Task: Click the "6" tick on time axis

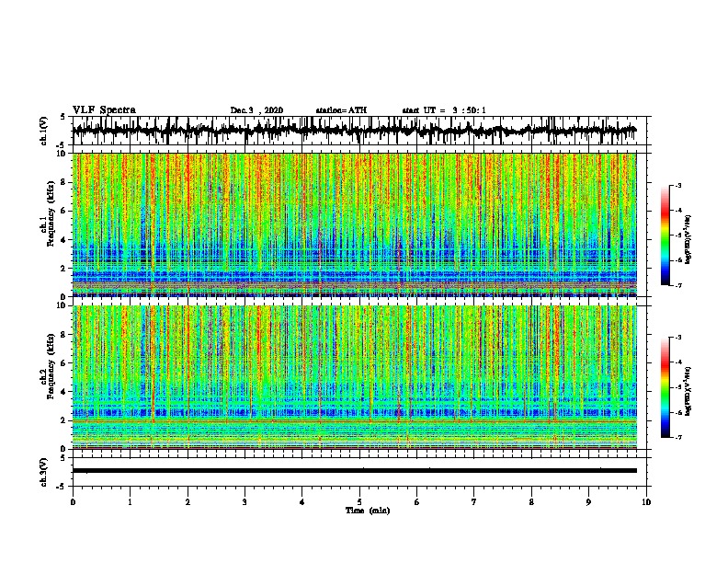Action: 417,502
